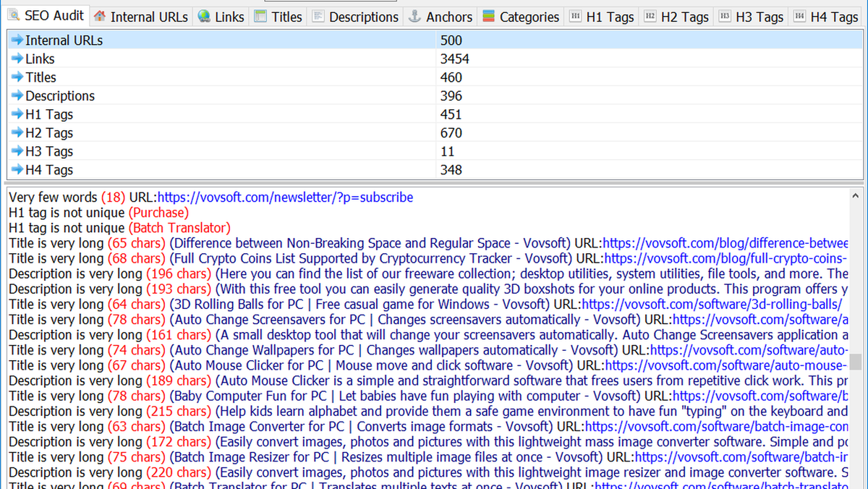Select the H4 Tags summary row label
Image resolution: width=868 pixels, height=489 pixels.
click(x=49, y=171)
